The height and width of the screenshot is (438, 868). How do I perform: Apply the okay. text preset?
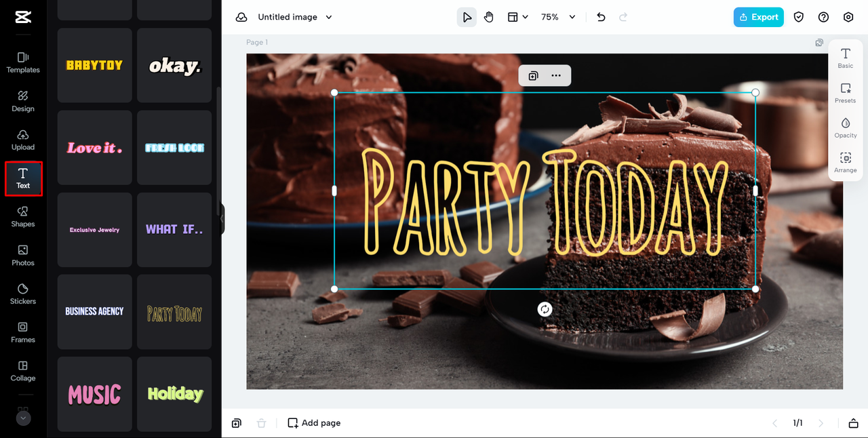174,65
